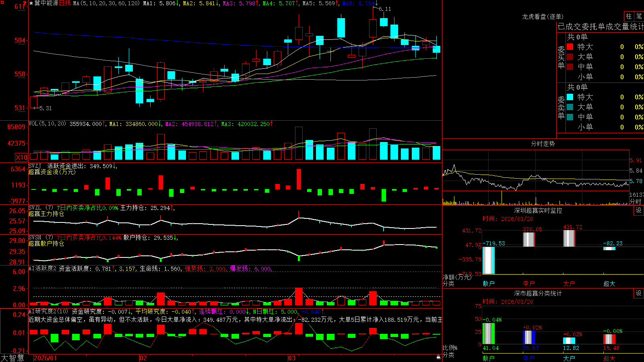This screenshot has height=362, width=644.
Task: Click the 超赢散户持仓 label
Action: (46, 244)
